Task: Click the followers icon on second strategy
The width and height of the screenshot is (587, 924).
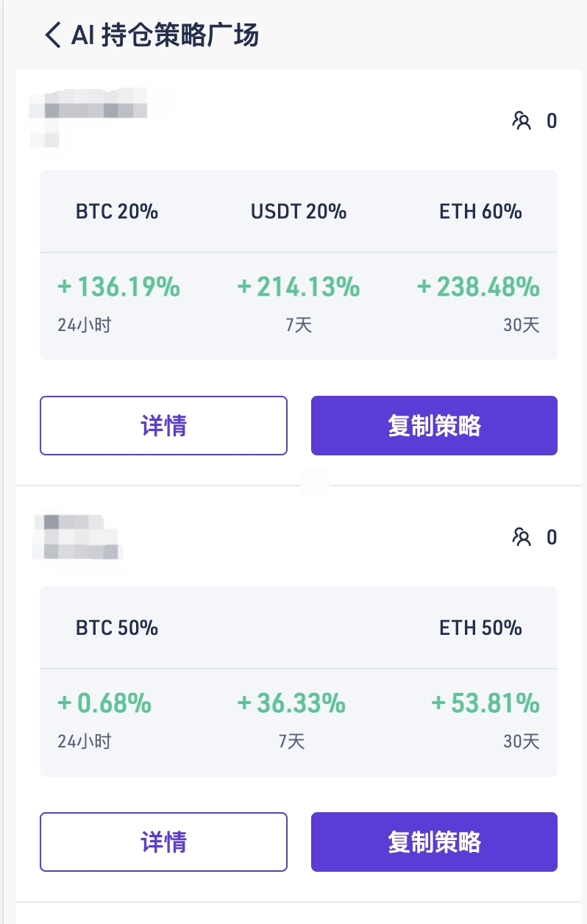Action: [522, 538]
